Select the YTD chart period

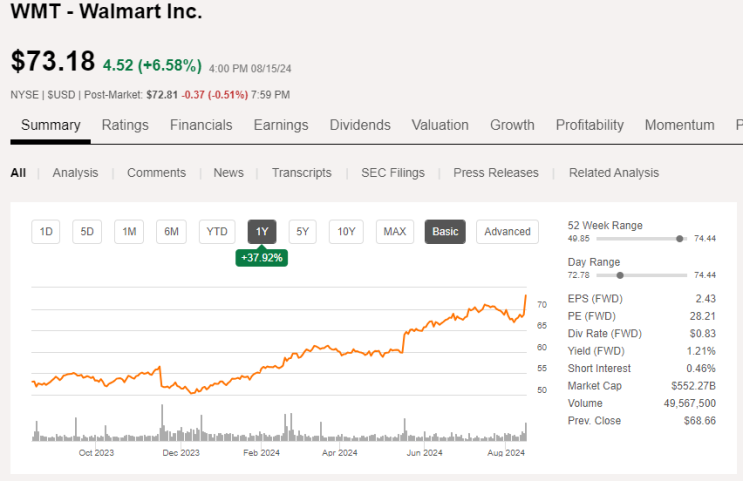[217, 232]
